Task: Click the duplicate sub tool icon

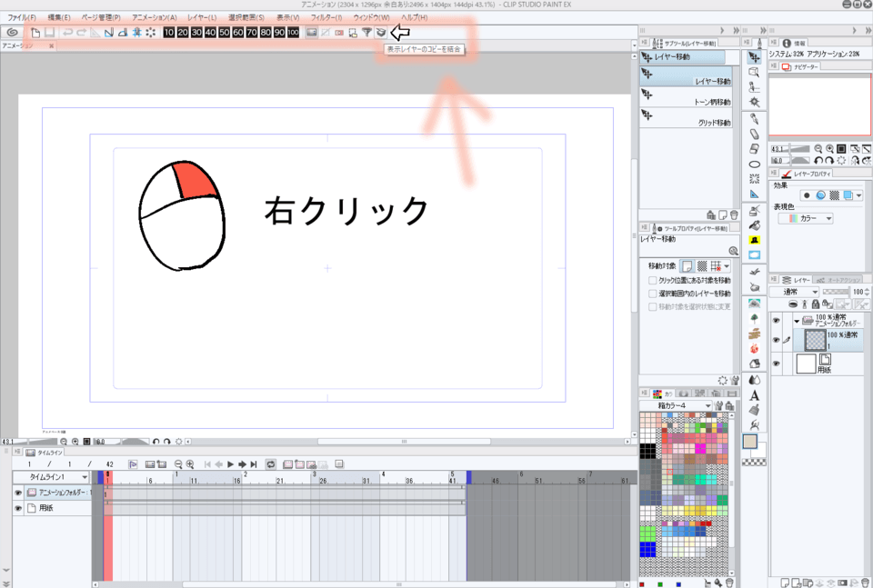Action: pyautogui.click(x=723, y=214)
